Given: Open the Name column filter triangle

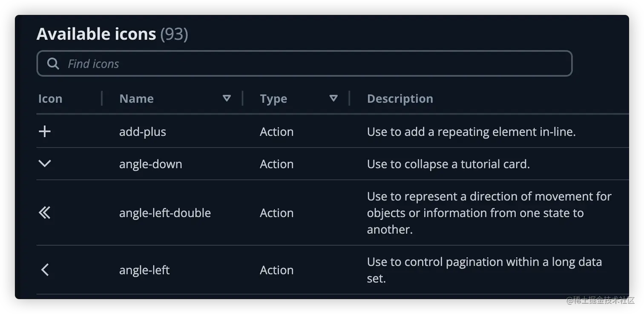Looking at the screenshot, I should [x=227, y=98].
